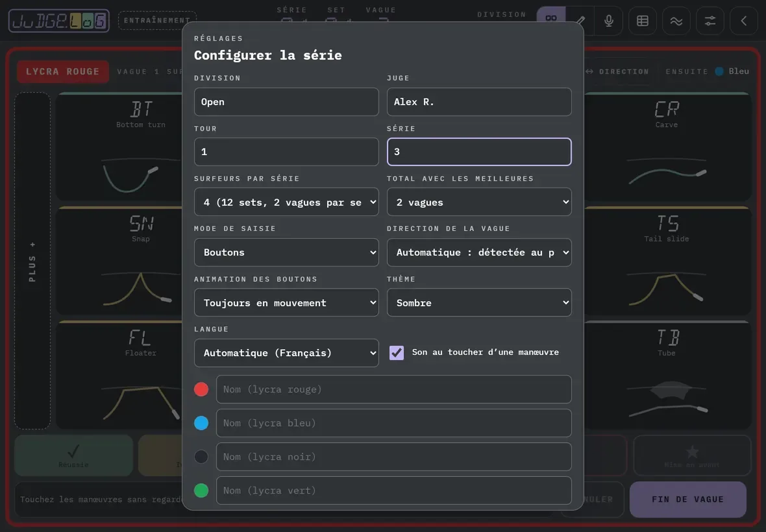Image resolution: width=766 pixels, height=532 pixels.
Task: Open settings via the sliders icon
Action: click(x=710, y=21)
